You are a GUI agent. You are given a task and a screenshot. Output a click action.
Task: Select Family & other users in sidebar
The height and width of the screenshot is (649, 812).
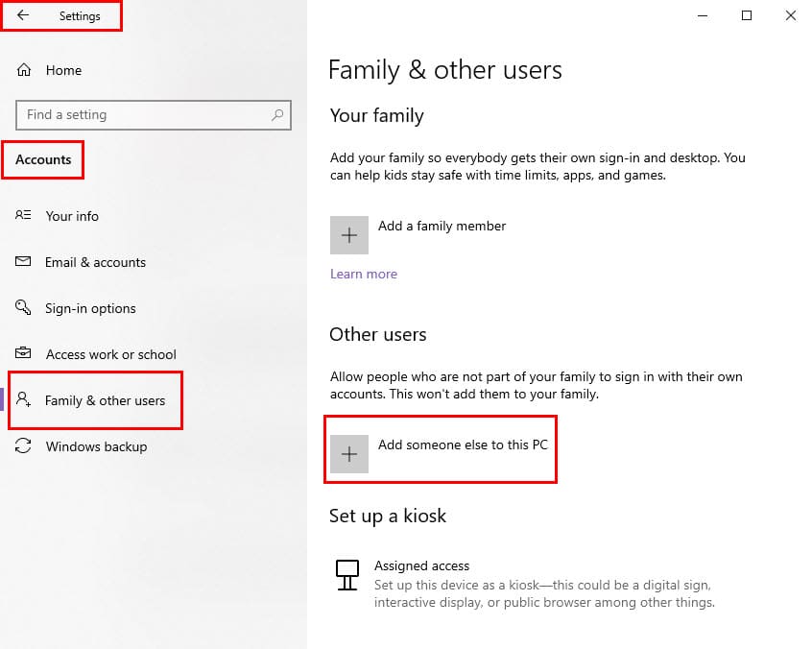tap(106, 401)
